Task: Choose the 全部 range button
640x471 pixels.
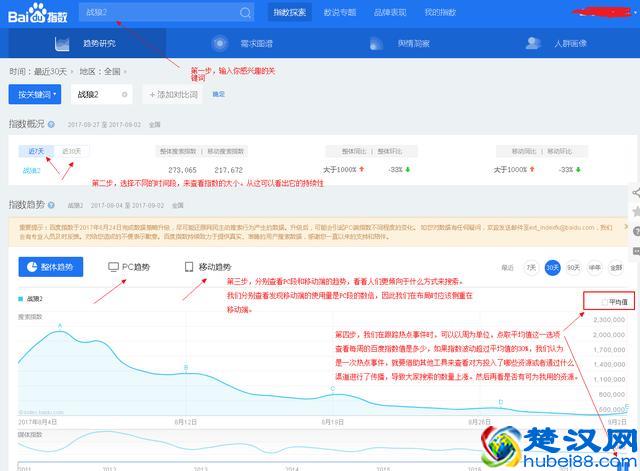Action: pyautogui.click(x=616, y=268)
